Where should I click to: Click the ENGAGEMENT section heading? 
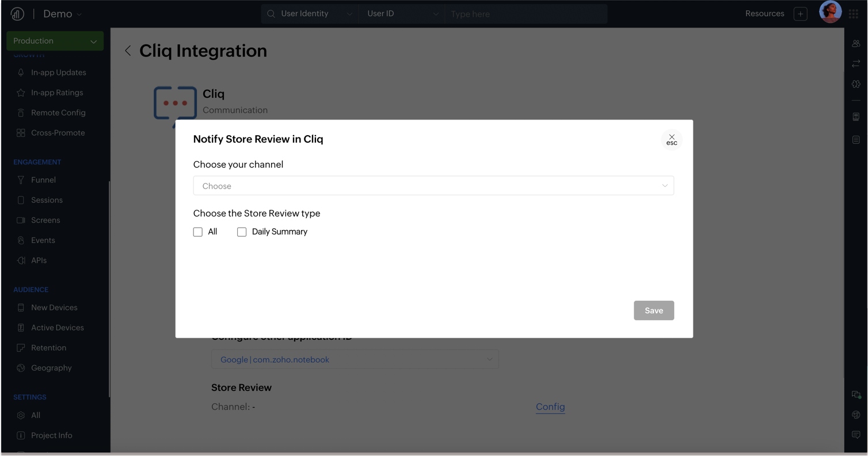pos(37,162)
